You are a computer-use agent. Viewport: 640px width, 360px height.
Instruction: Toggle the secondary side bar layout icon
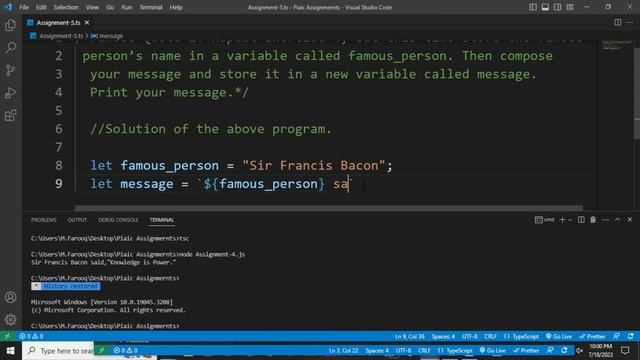[x=557, y=7]
